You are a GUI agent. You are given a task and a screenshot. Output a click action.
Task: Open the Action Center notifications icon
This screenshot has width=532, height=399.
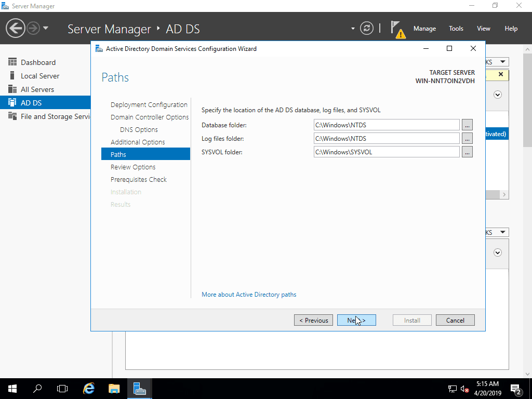click(516, 390)
